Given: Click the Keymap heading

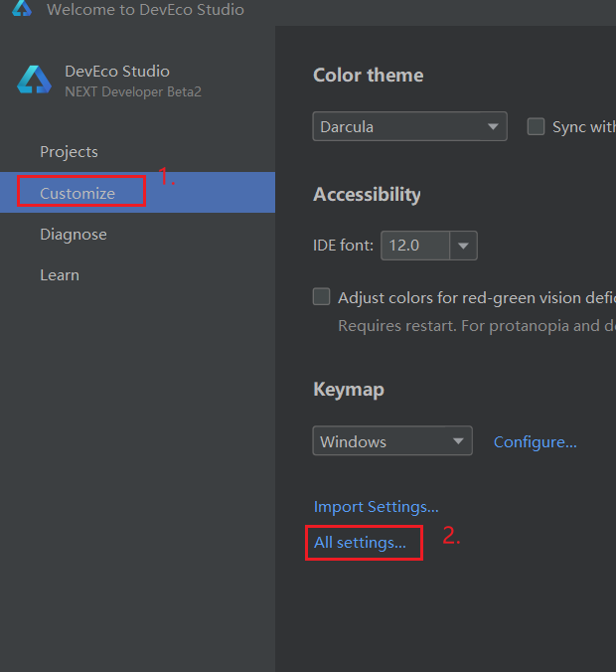Looking at the screenshot, I should (x=349, y=390).
